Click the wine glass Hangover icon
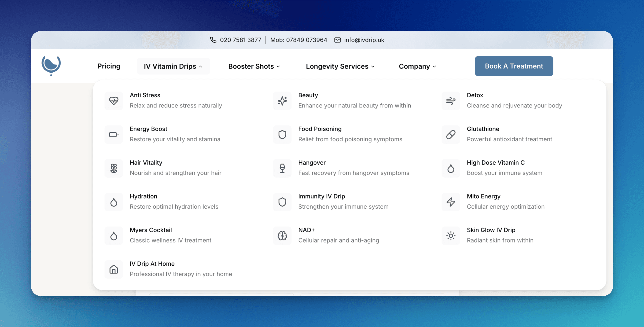Image resolution: width=644 pixels, height=327 pixels. 282,168
